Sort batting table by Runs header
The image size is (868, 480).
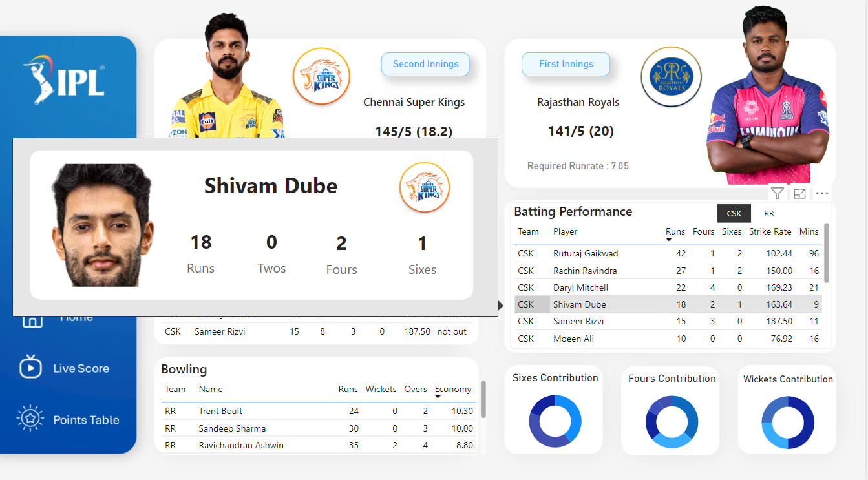(675, 231)
